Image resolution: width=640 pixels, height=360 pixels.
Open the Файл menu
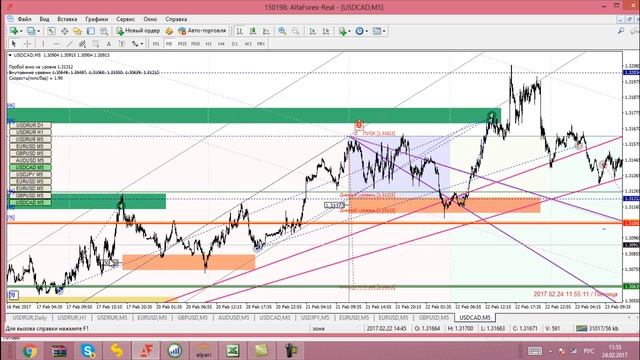[24, 19]
